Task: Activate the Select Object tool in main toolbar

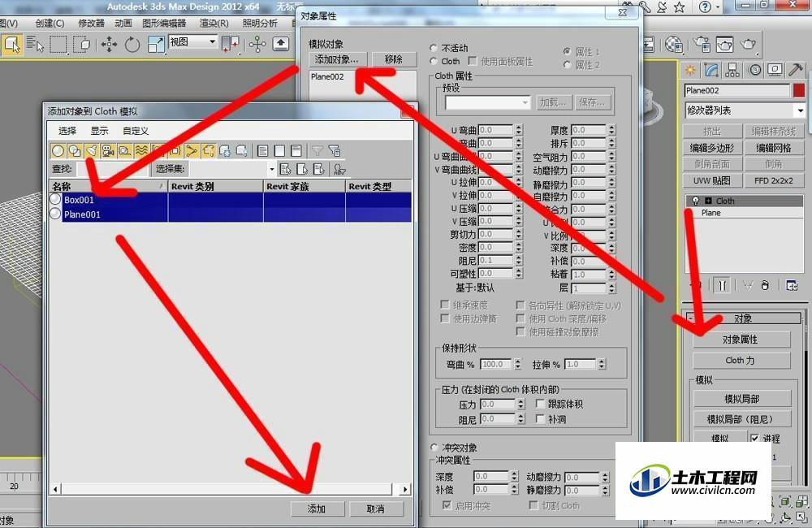Action: pyautogui.click(x=11, y=45)
